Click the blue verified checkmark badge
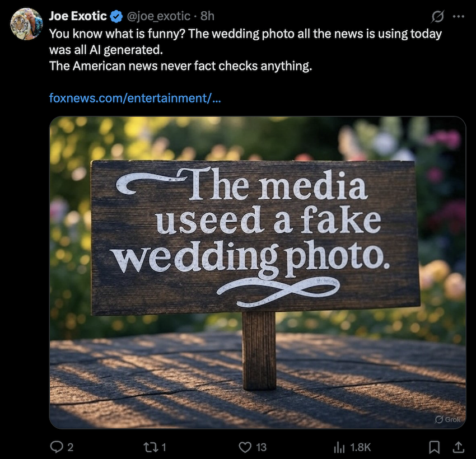This screenshot has width=476, height=459. [x=116, y=16]
